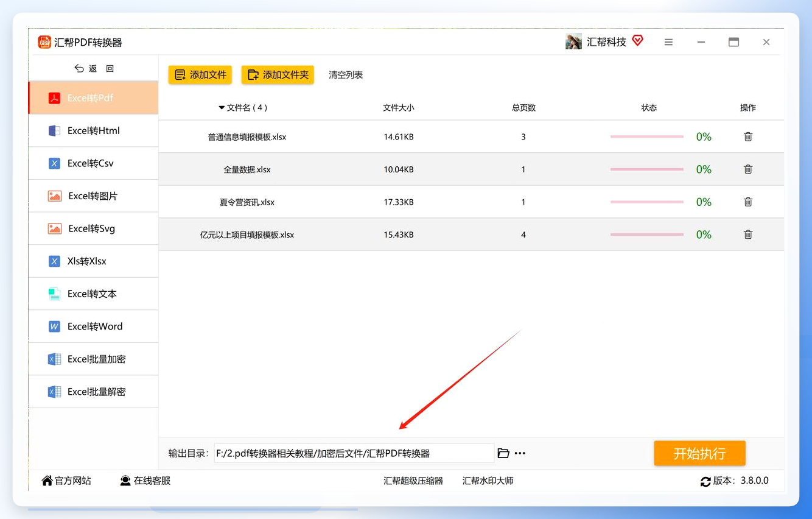Screen dimensions: 812x519
Task: Select the Excel转Pdf sidebar item
Action: pos(93,98)
